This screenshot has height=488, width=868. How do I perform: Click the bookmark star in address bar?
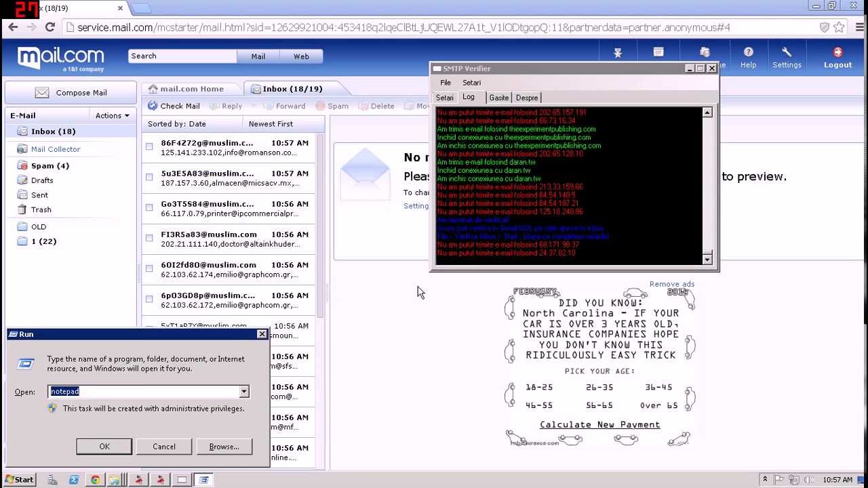[x=839, y=28]
